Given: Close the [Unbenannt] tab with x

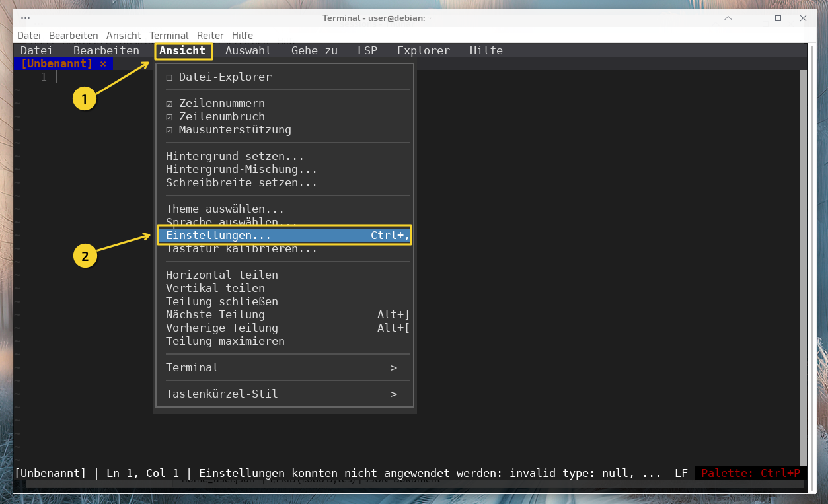Looking at the screenshot, I should [103, 64].
